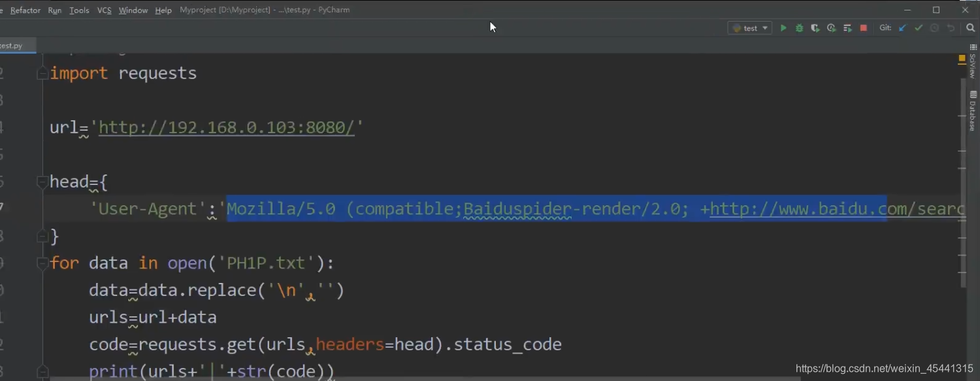Open the Help menu

[163, 10]
